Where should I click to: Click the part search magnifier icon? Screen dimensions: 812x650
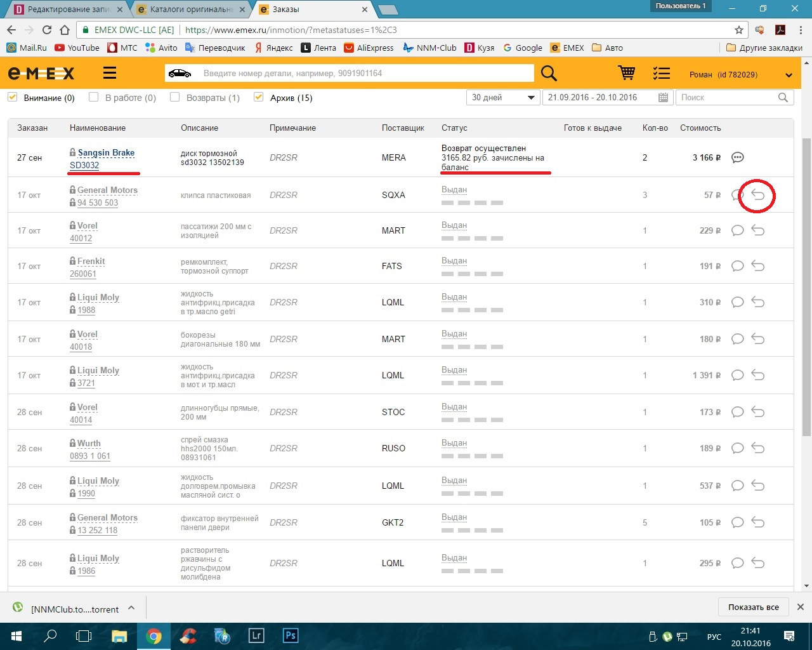(549, 74)
